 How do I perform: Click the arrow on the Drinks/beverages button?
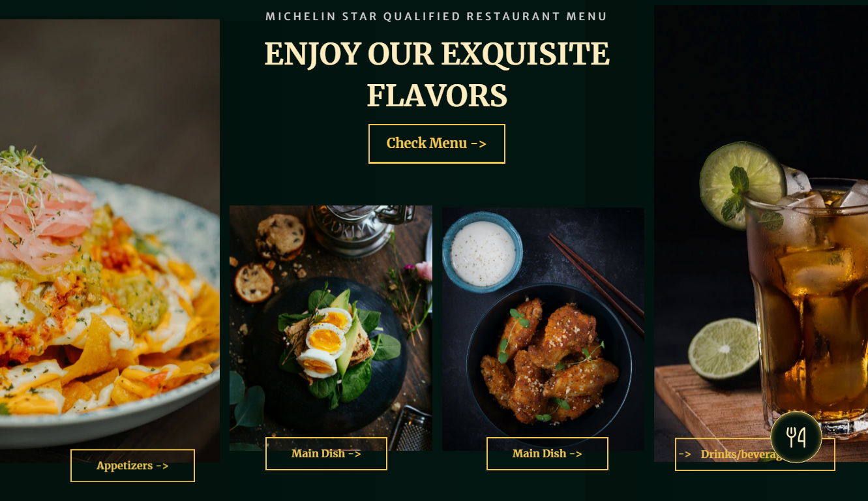click(685, 454)
